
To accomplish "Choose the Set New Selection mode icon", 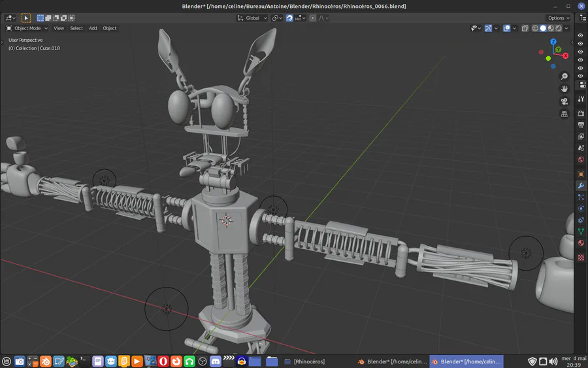I will coord(40,18).
